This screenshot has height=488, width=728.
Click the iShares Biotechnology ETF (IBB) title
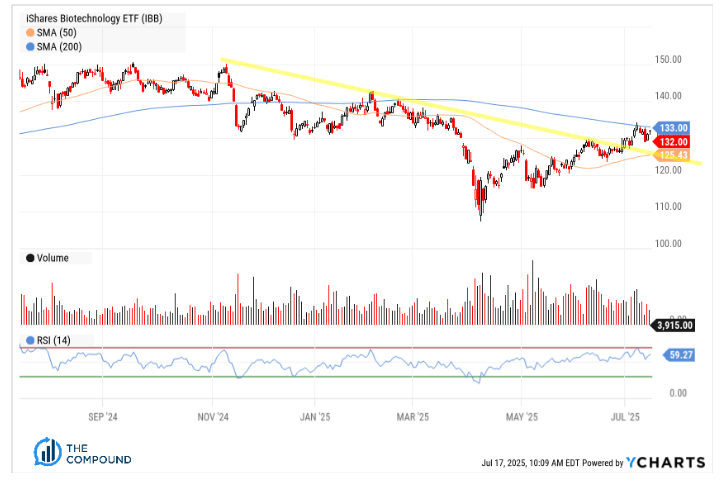pos(94,19)
